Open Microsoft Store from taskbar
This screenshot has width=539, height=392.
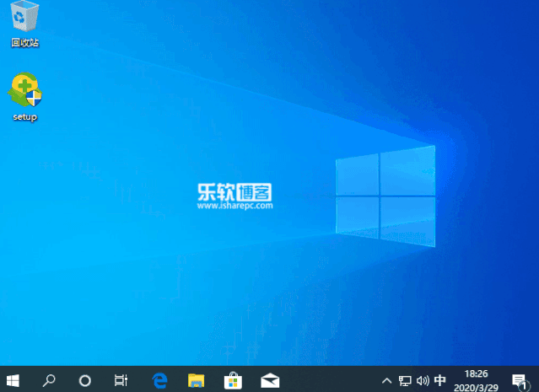[x=233, y=380]
